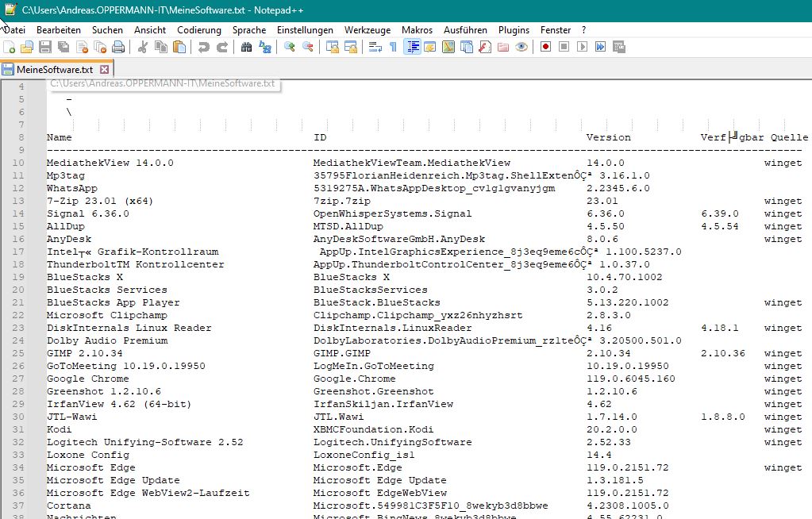Open the user-defined language icon
The width and height of the screenshot is (812, 519).
pyautogui.click(x=430, y=47)
